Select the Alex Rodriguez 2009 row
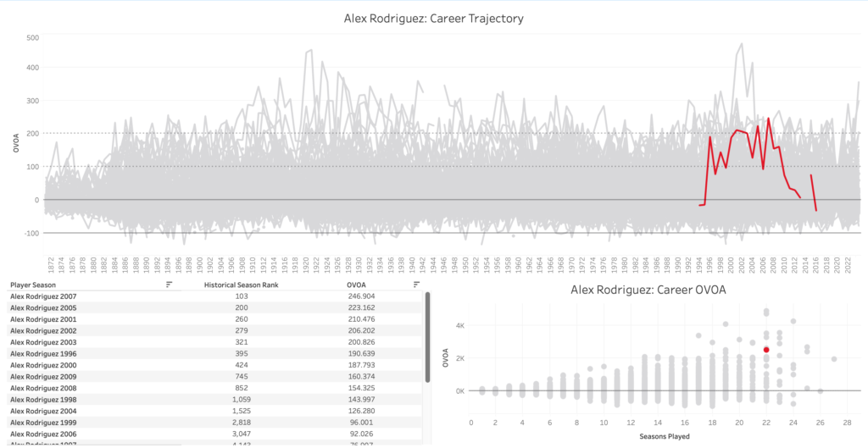 [x=214, y=377]
